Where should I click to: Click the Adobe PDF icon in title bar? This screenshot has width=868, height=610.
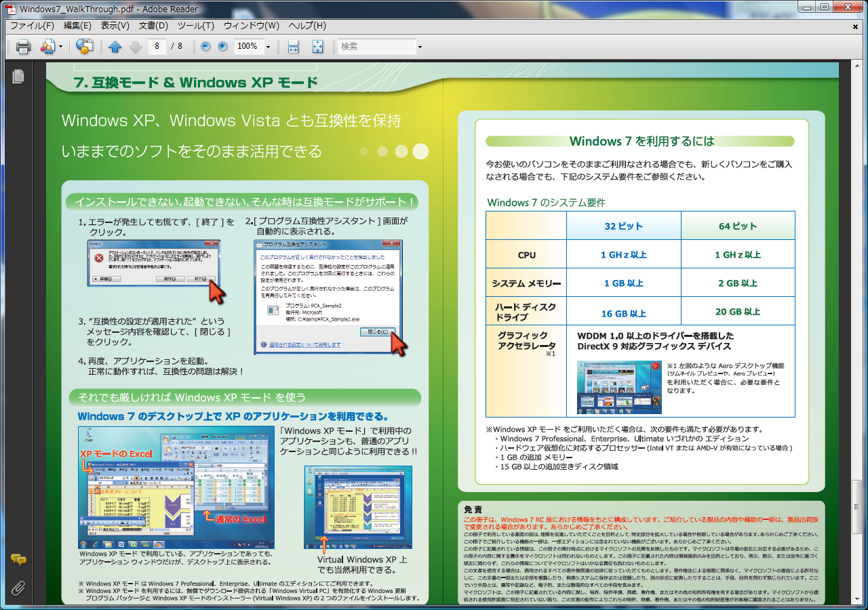click(x=11, y=9)
